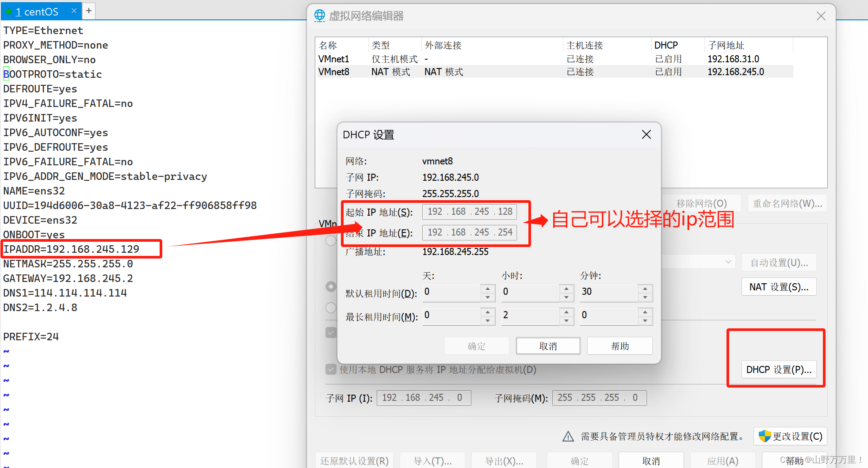Click the 重命名网络(W) button
868x468 pixels.
pos(787,203)
